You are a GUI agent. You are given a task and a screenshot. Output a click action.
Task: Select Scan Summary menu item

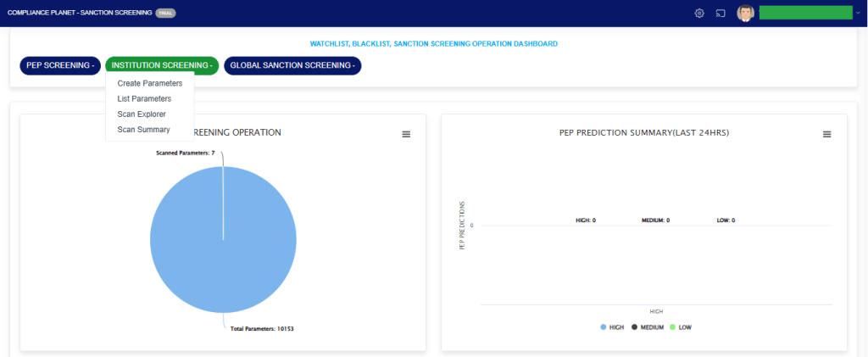143,130
